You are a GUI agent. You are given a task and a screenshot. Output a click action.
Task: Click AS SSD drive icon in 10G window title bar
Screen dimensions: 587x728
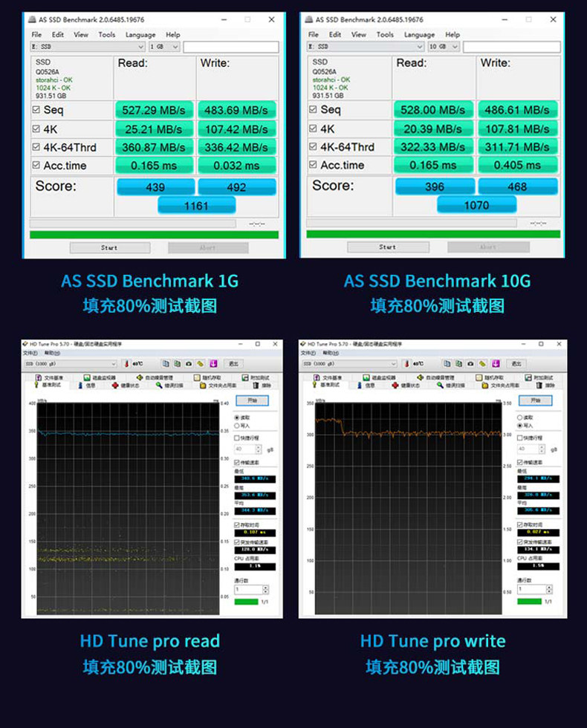[x=309, y=19]
